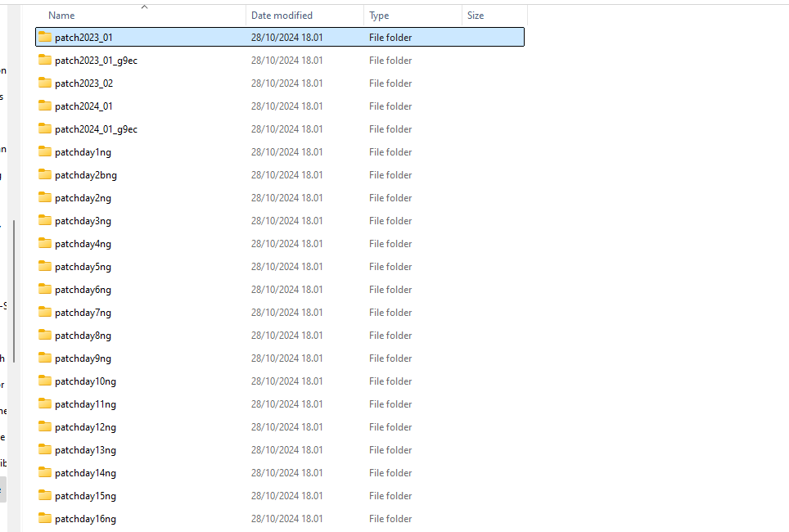The width and height of the screenshot is (789, 532).
Task: Click the folder icon of patch2023_01
Action: (x=45, y=37)
